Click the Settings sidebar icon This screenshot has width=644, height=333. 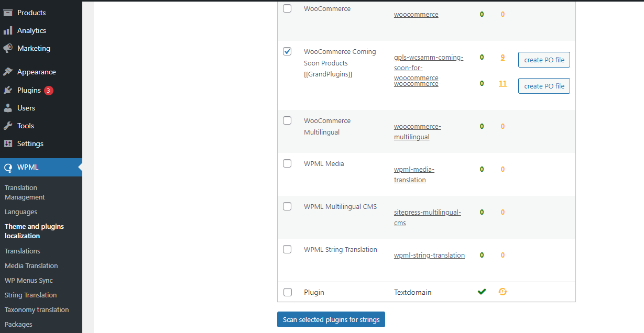point(9,143)
